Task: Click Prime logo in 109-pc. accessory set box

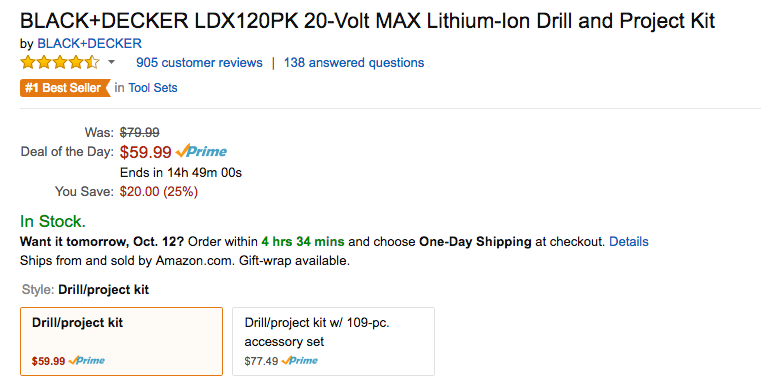Action: click(299, 361)
